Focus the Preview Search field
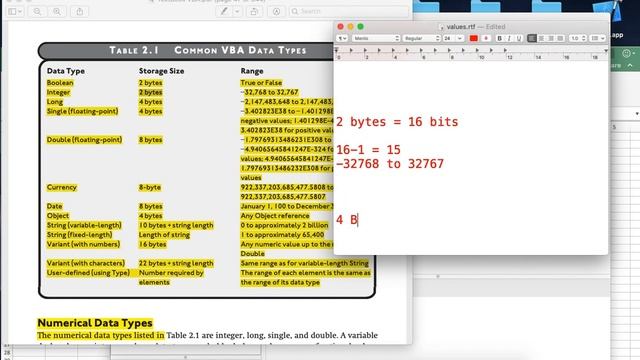This screenshot has width=640, height=360. pos(349,11)
